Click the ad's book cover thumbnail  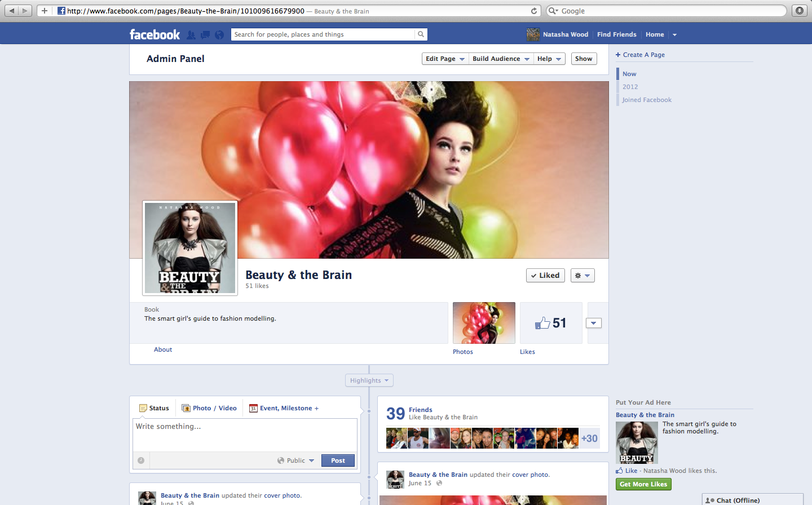(637, 442)
